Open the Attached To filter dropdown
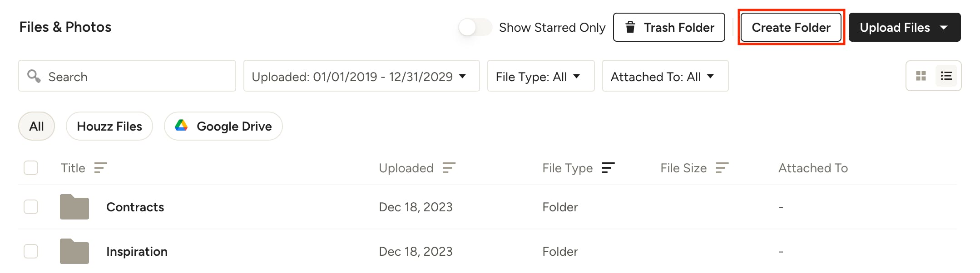Viewport: 980px width, 273px height. coord(665,76)
